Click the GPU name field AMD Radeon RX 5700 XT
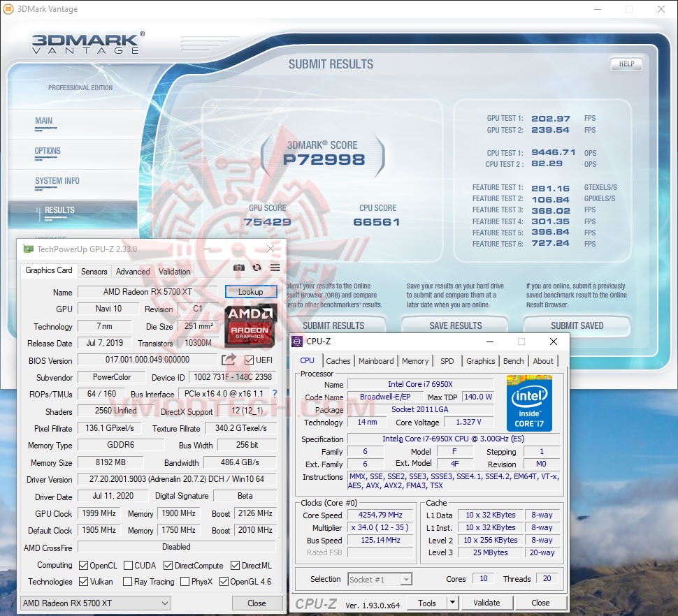This screenshot has height=616, width=678. (147, 292)
